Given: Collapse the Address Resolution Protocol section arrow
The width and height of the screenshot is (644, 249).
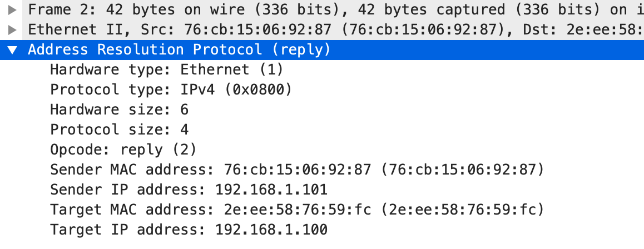Looking at the screenshot, I should [x=12, y=49].
